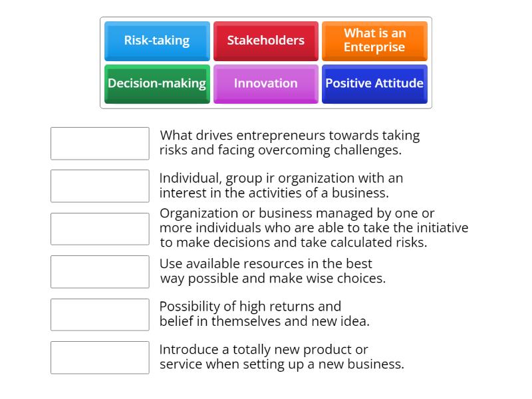The height and width of the screenshot is (399, 532).
Task: Select the purple Innovation tile
Action: (265, 84)
